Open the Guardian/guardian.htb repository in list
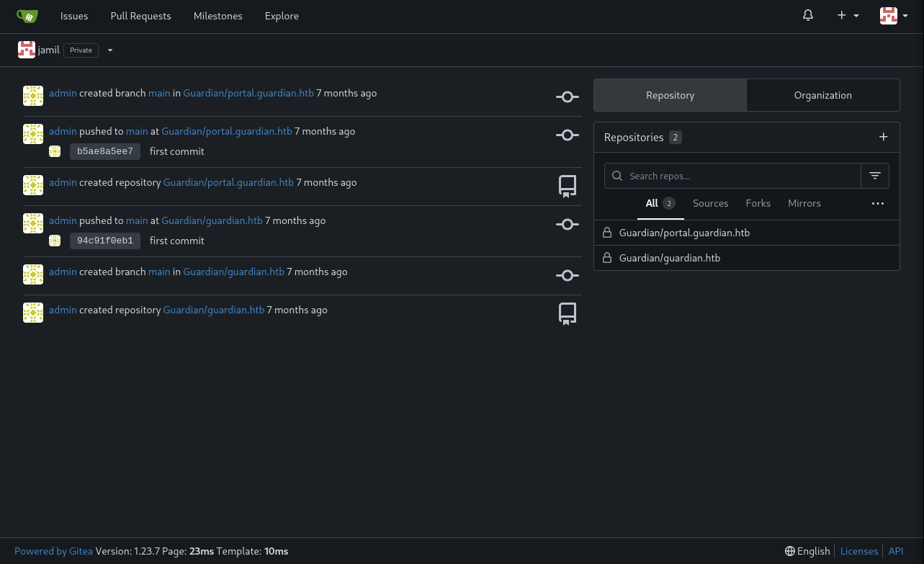Image resolution: width=924 pixels, height=564 pixels. pyautogui.click(x=669, y=258)
